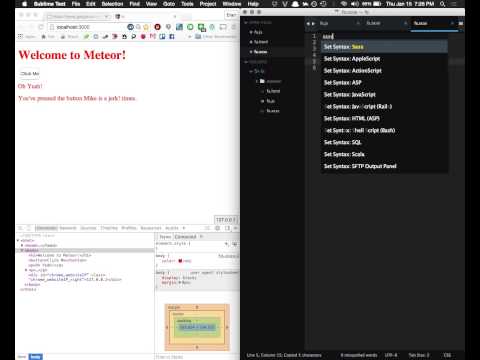Image resolution: width=480 pixels, height=360 pixels.
Task: Click the volume icon in the menu bar
Action: point(355,4)
